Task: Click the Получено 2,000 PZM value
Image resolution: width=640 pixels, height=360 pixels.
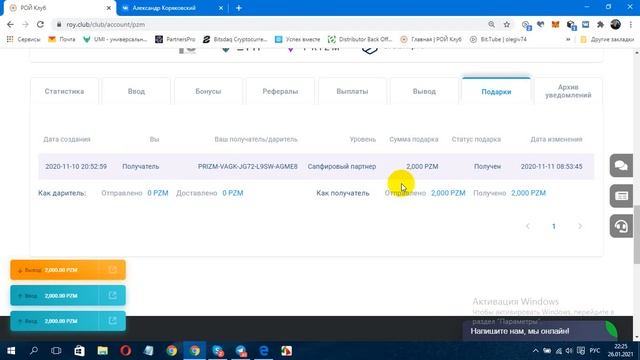Action: click(x=528, y=193)
